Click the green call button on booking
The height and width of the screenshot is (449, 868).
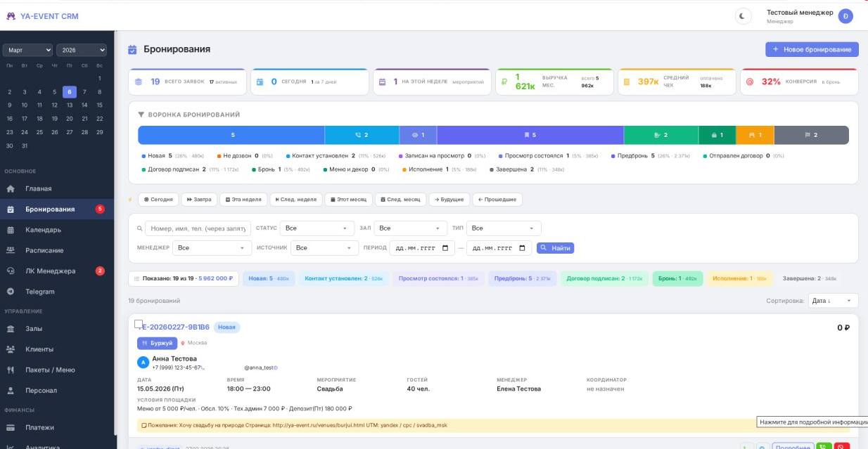tap(823, 446)
